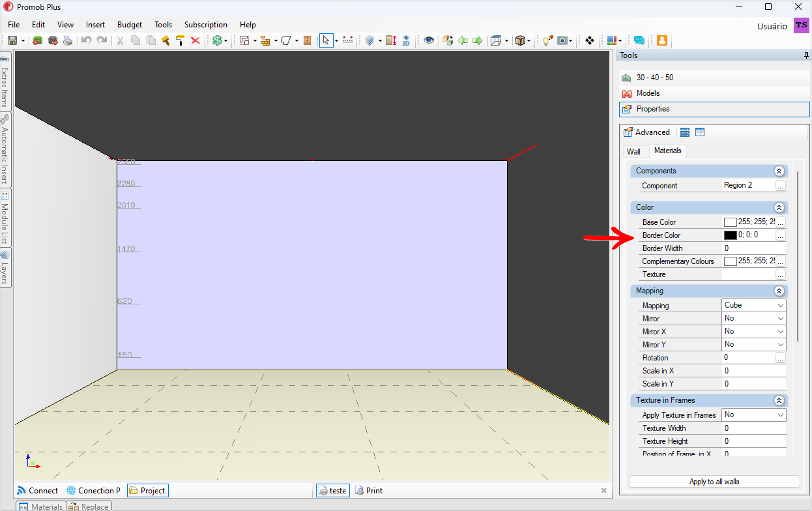The image size is (812, 511).
Task: Open the Mirror X dropdown
Action: (x=754, y=331)
